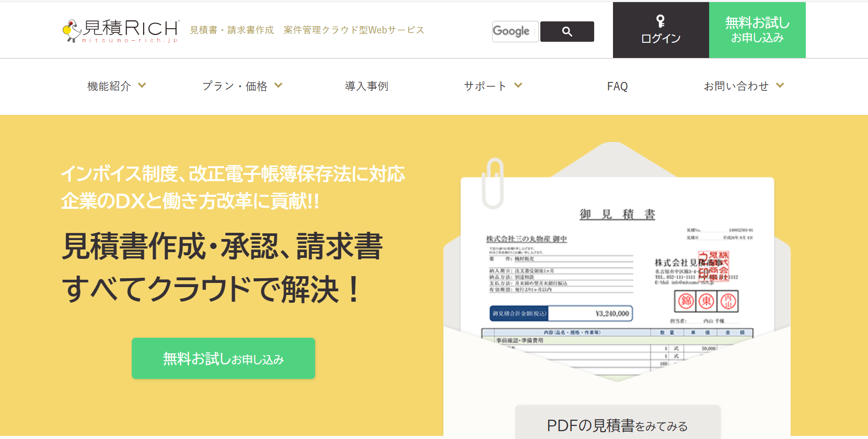This screenshot has height=439, width=868.
Task: Click the header 無料お試し お申し込み button
Action: click(x=757, y=30)
